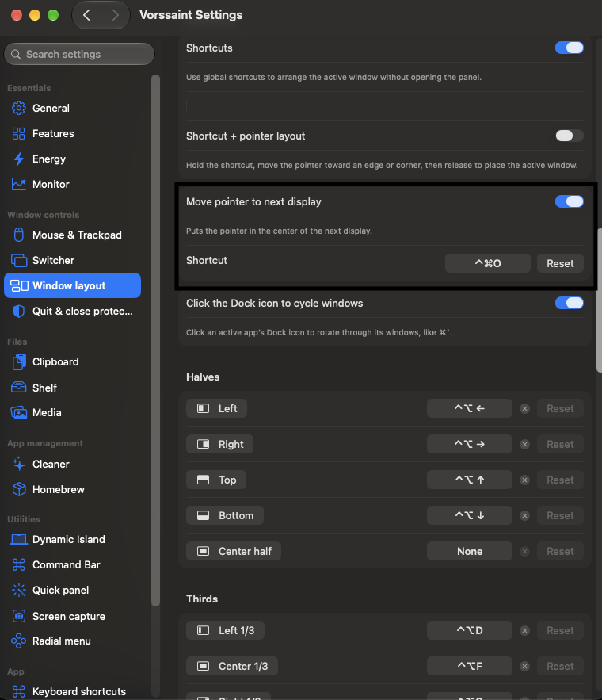Click the main content vertical scrollbar
Viewport: 602px width, 700px height.
pos(599,300)
